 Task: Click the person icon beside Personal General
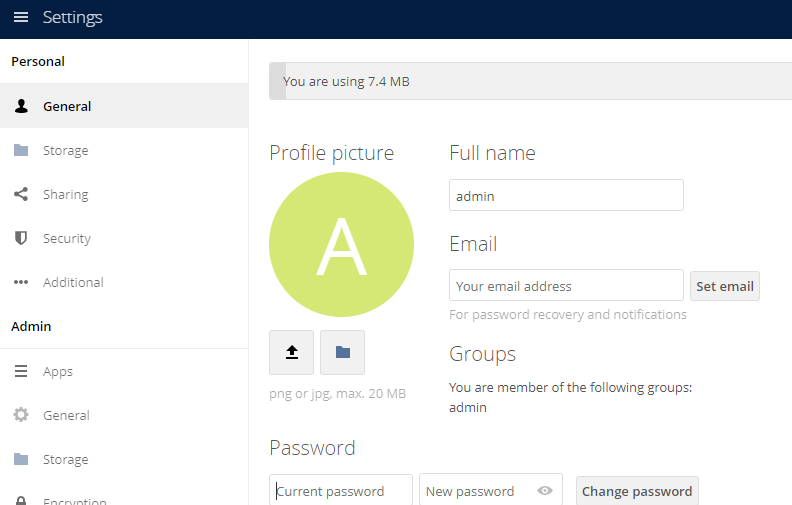(21, 106)
